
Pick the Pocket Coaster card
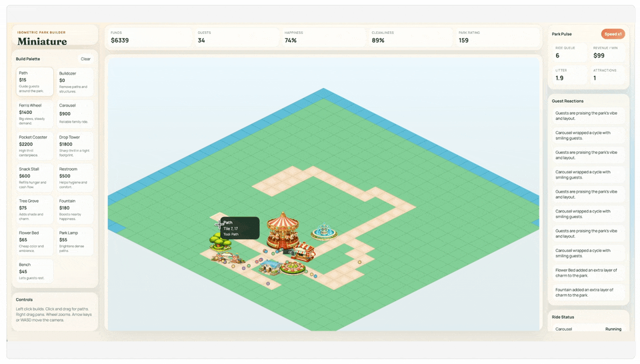pos(35,146)
